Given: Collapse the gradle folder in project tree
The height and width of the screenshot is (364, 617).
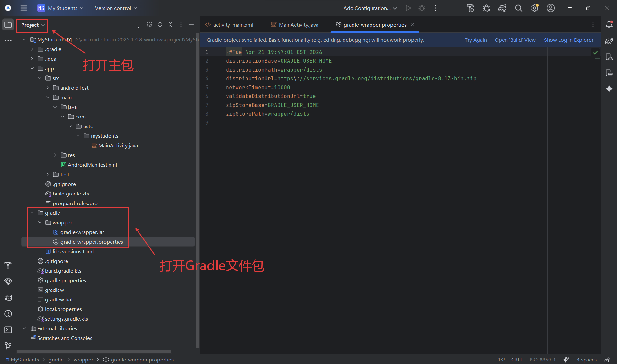Looking at the screenshot, I should (32, 213).
